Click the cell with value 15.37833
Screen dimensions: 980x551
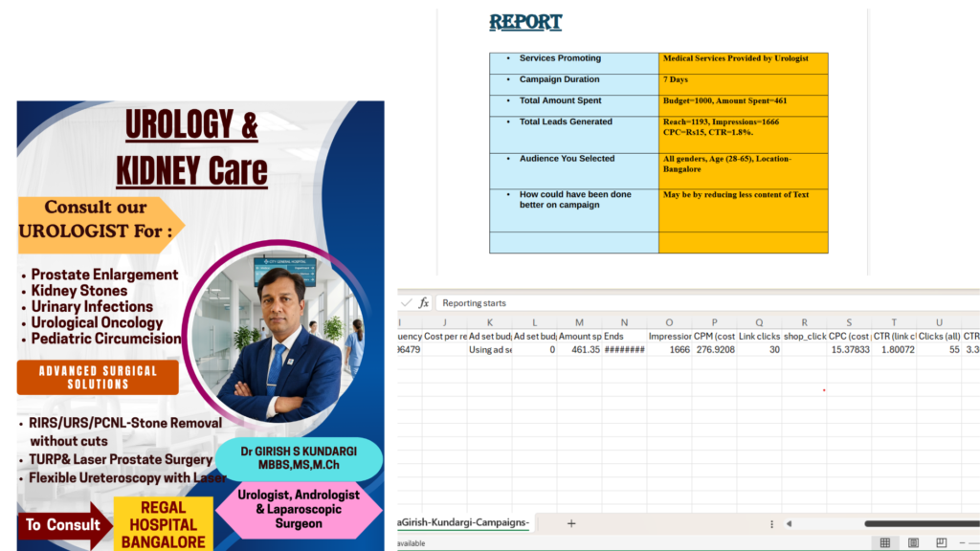(850, 350)
